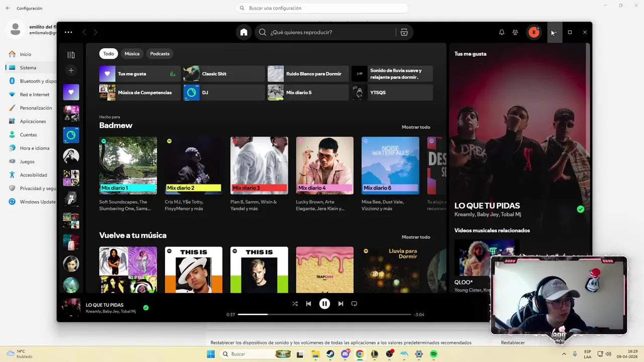Open the Lluvia para Dormir album card
644x362 pixels.
[x=390, y=269]
